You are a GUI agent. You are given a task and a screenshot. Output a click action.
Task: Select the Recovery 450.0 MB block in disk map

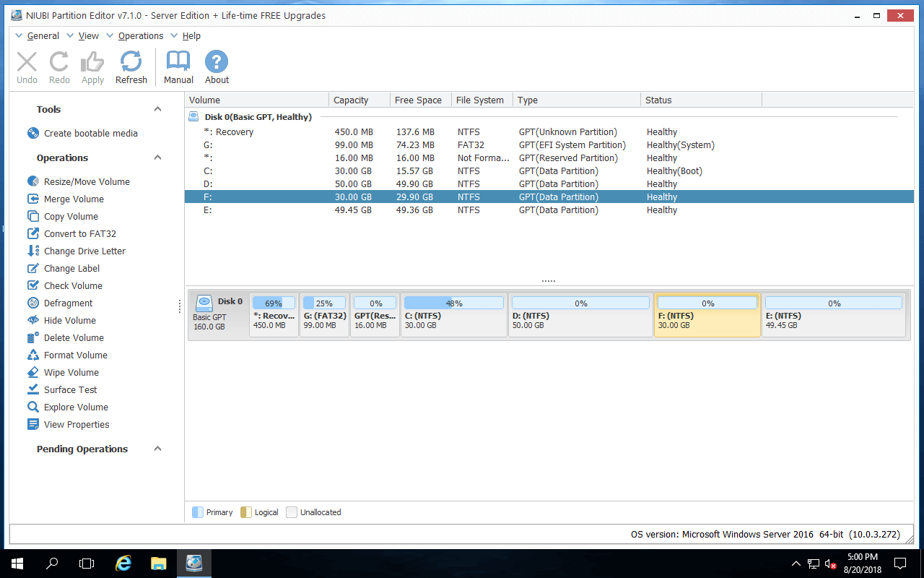(274, 315)
